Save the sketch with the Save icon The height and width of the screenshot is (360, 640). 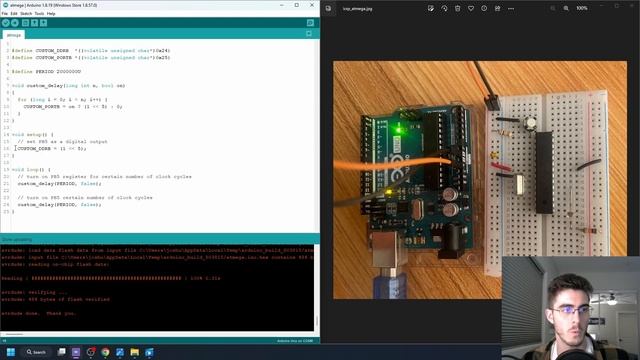coord(44,23)
